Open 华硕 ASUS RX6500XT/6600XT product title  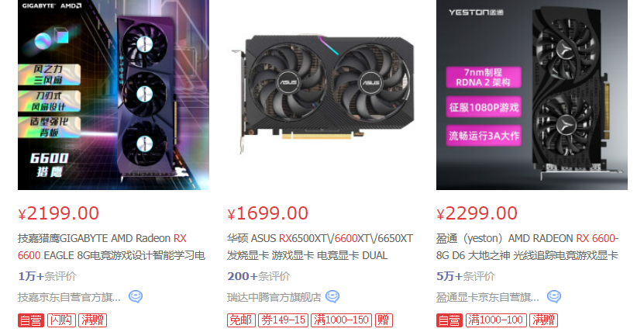[x=320, y=247]
